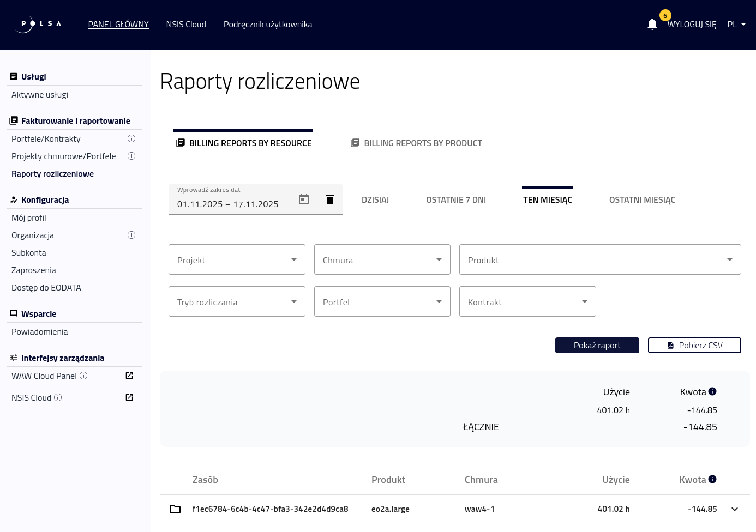Open the date range calendar picker
This screenshot has width=756, height=532.
(x=304, y=199)
